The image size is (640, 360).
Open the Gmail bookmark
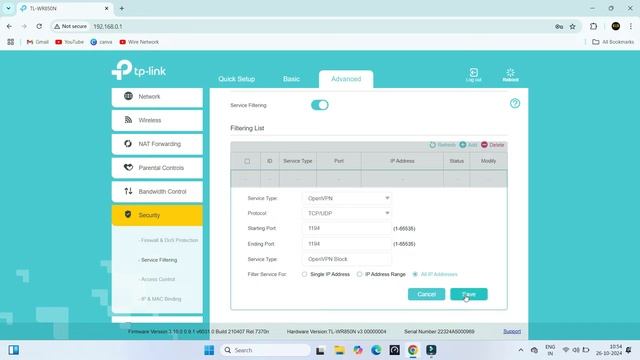[38, 42]
